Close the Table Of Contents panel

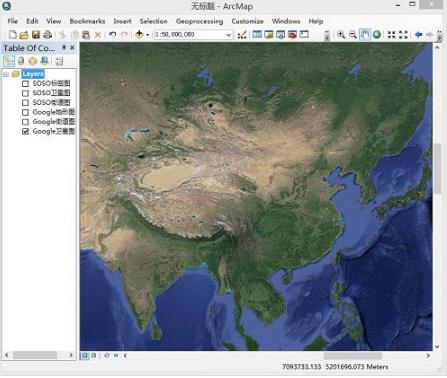pyautogui.click(x=72, y=48)
